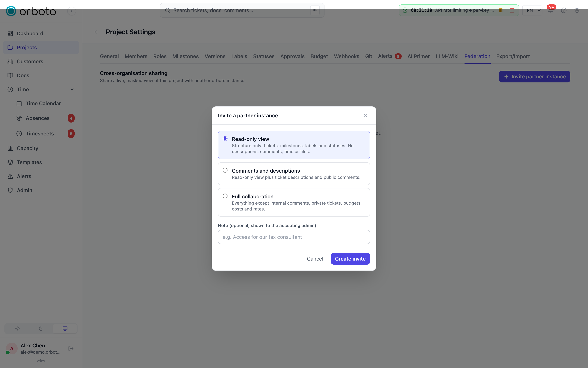The height and width of the screenshot is (368, 588).
Task: Go to Projects in the sidebar
Action: coord(41,47)
